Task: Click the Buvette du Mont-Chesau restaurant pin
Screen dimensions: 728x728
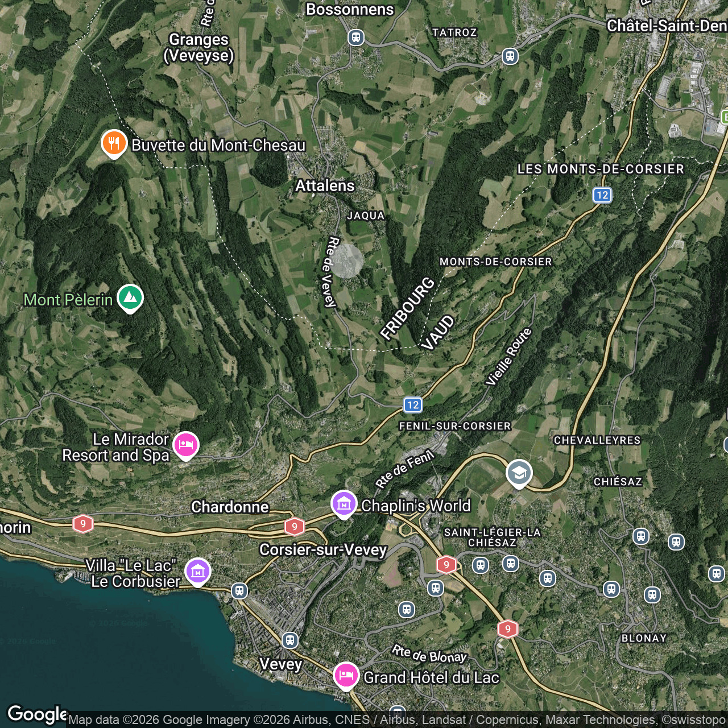Action: (x=114, y=143)
